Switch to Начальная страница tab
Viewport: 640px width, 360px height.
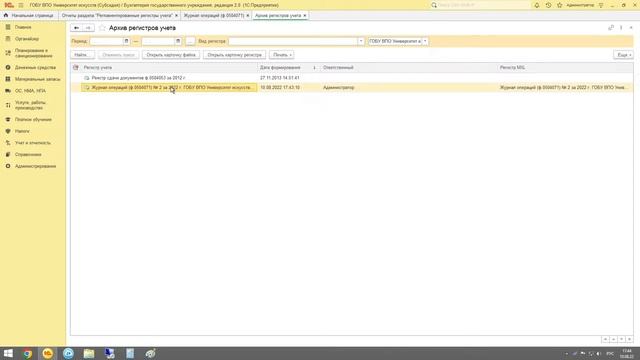32,16
